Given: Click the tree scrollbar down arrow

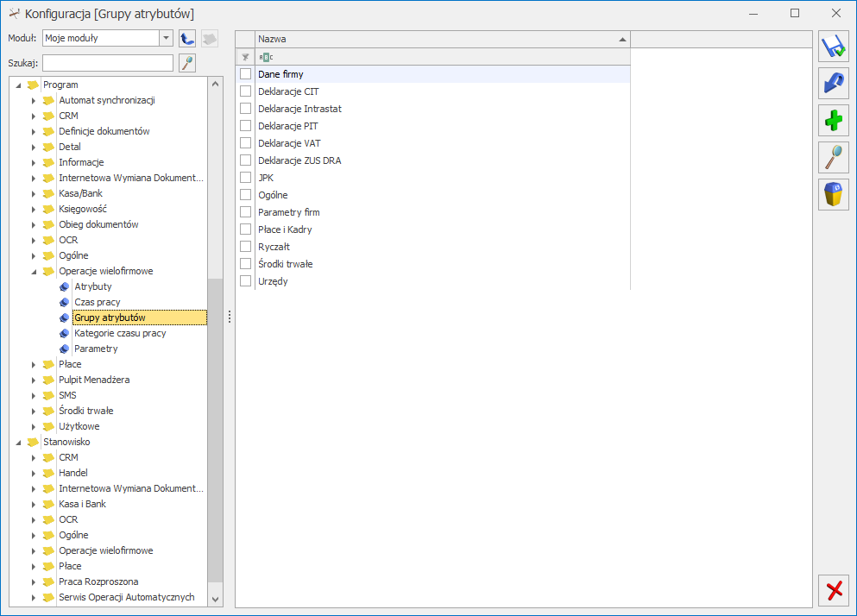Looking at the screenshot, I should pyautogui.click(x=216, y=599).
